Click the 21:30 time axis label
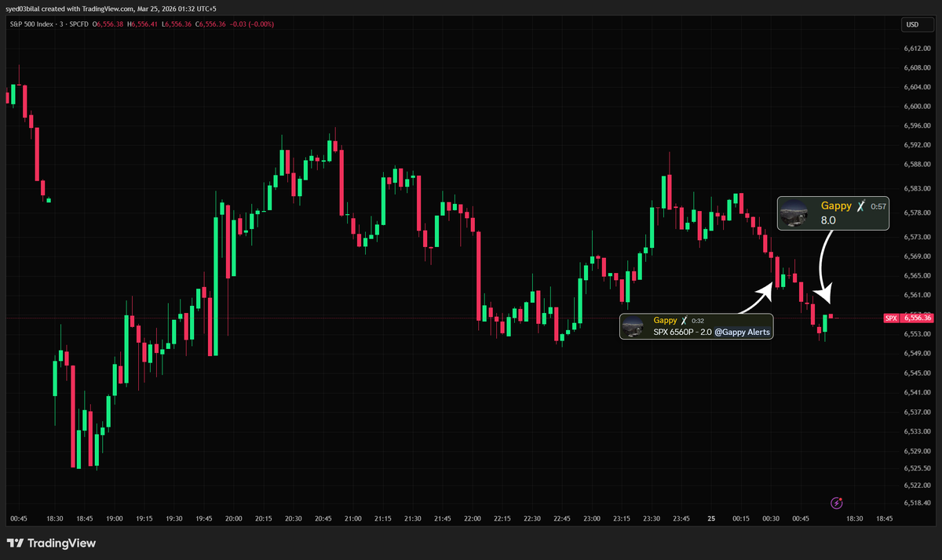Screen dimensions: 942x560 click(x=413, y=518)
